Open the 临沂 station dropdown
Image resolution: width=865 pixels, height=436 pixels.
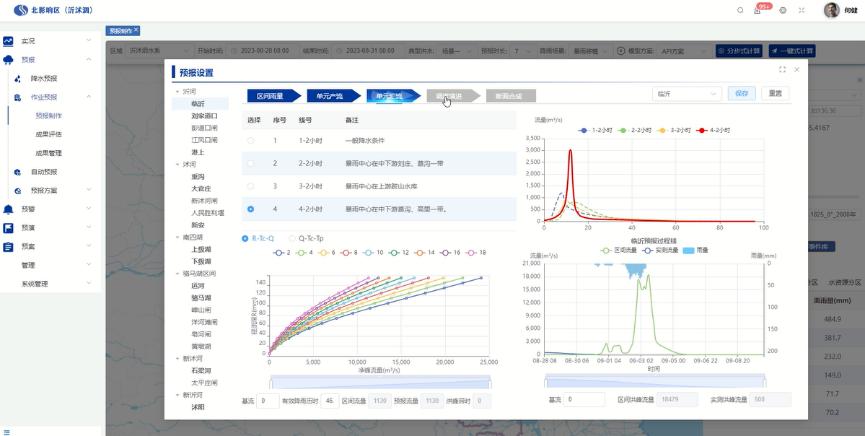(686, 93)
